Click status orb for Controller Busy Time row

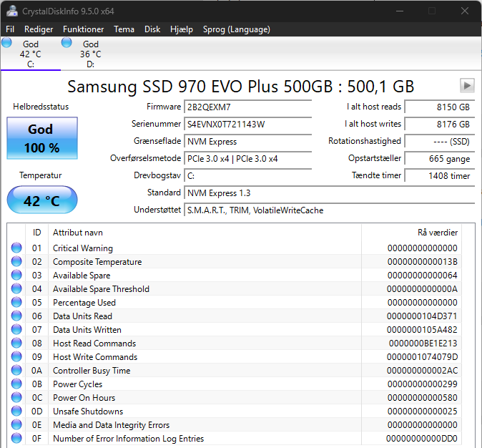point(16,370)
